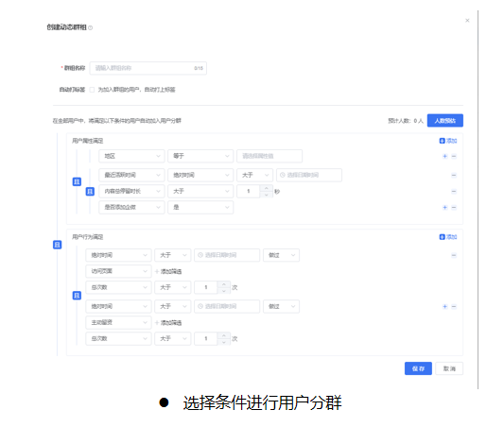
Task: Toggle 且 operator in 用户行为满足 section
Action: [77, 296]
